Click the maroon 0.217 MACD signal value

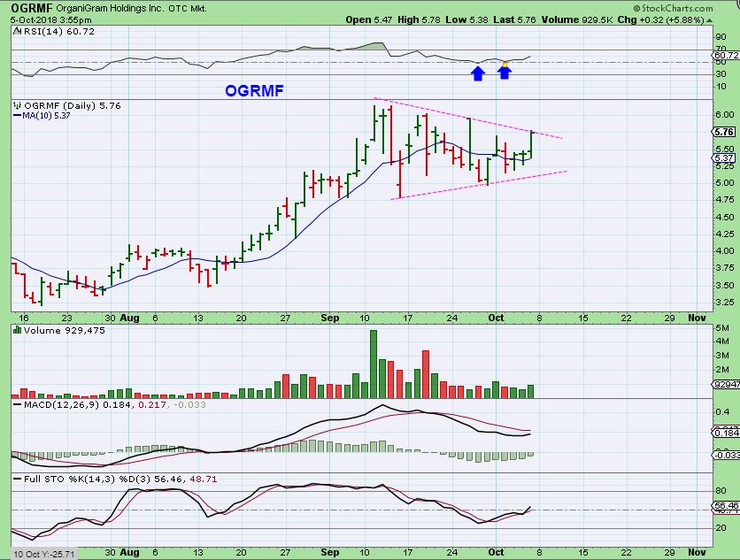tap(152, 405)
